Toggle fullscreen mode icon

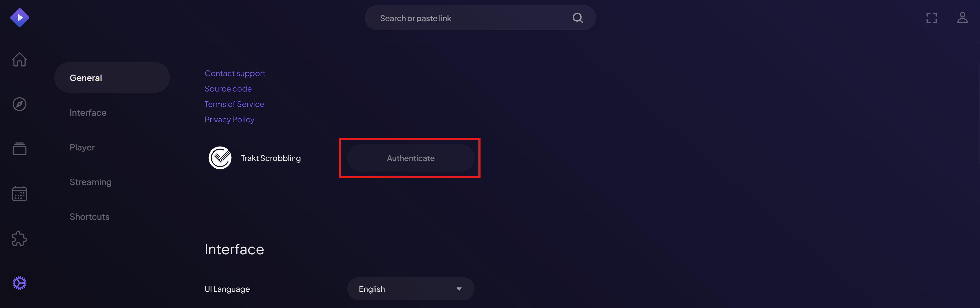(931, 18)
